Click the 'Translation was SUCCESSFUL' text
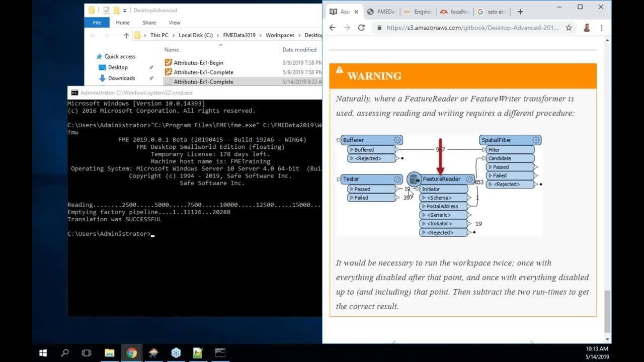Image resolution: width=644 pixels, height=362 pixels. pos(114,219)
